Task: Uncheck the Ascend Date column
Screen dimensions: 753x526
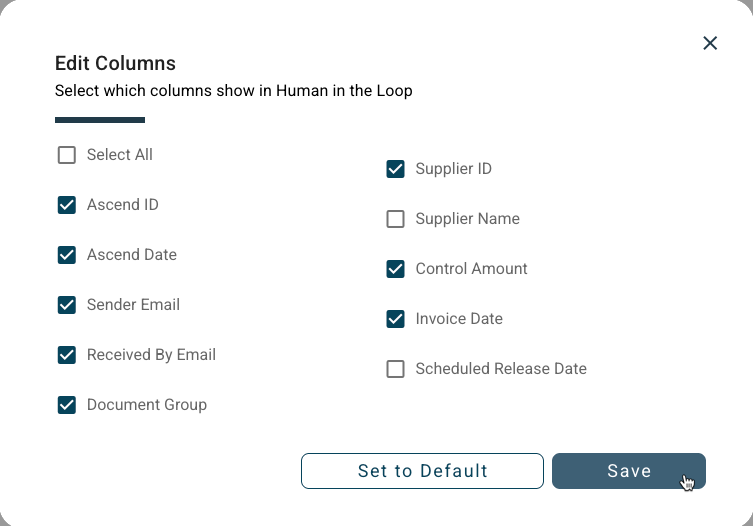Action: [67, 255]
